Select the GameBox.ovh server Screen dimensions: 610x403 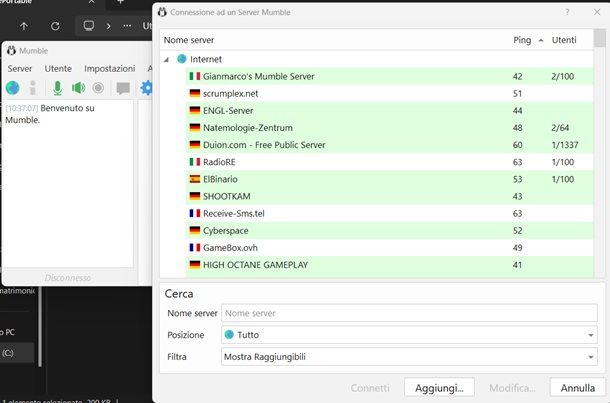point(389,247)
